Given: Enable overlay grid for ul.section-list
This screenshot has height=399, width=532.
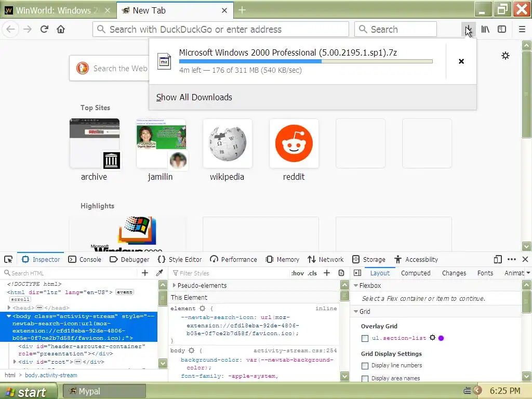Looking at the screenshot, I should coord(365,338).
